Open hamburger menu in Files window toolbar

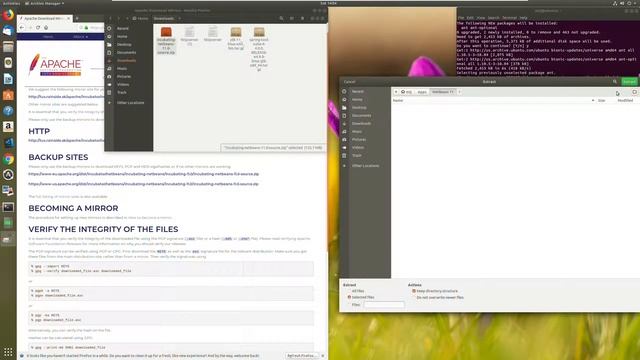click(x=302, y=18)
